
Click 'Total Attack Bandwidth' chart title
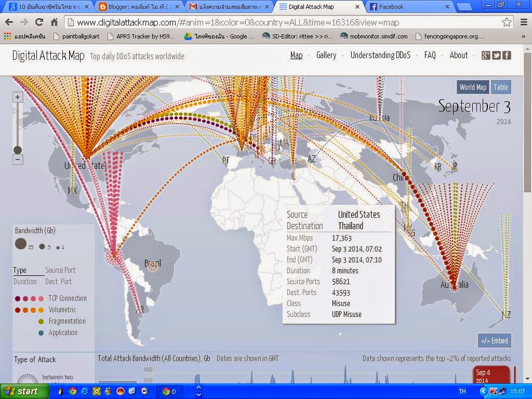(154, 358)
